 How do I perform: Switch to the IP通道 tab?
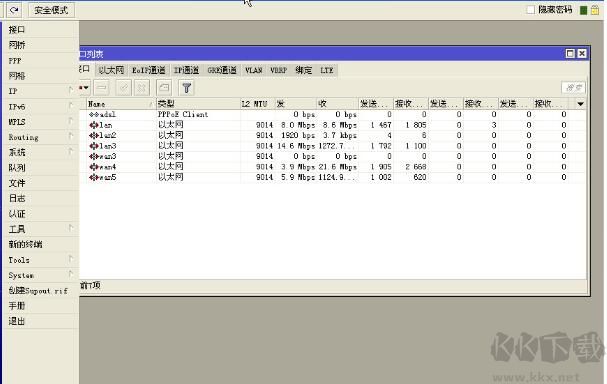click(186, 70)
